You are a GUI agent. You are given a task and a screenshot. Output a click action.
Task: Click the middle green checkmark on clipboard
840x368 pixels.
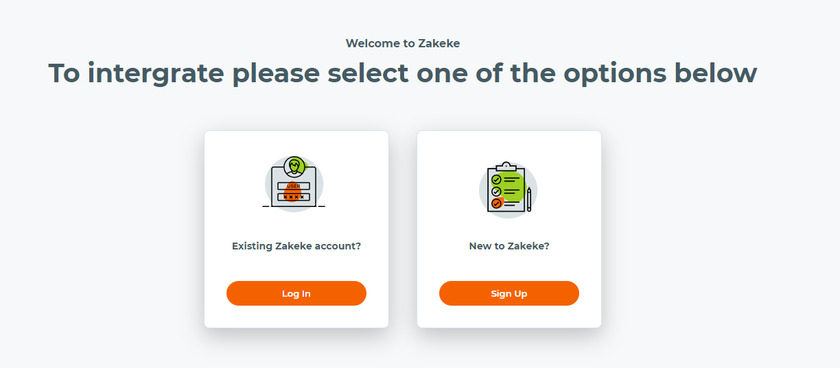[497, 191]
